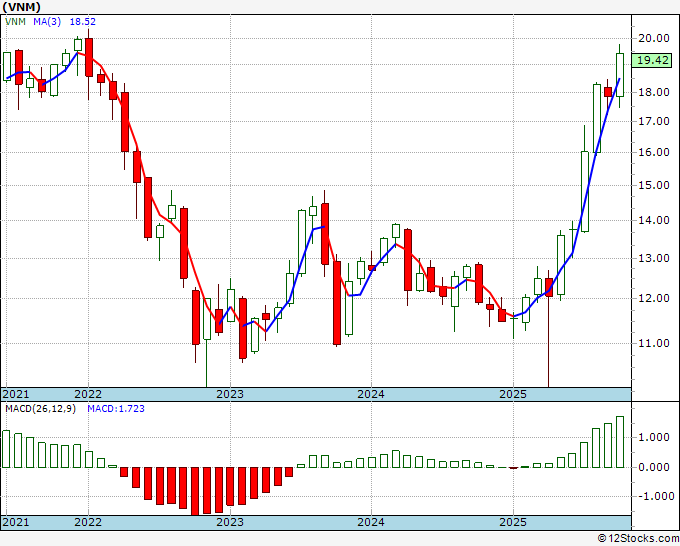Click 2023 on the MACD timeline

[x=230, y=522]
